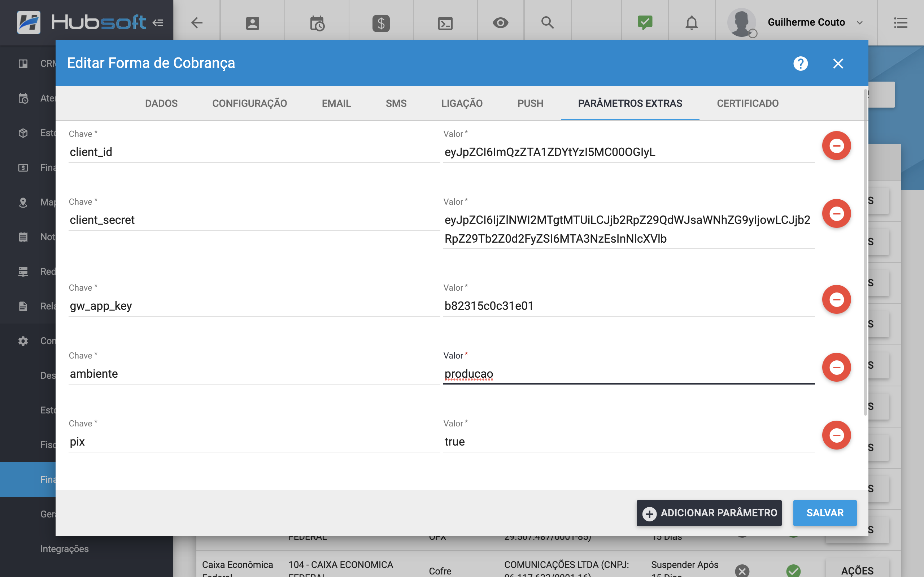Switch to the CERTIFICADO tab
The width and height of the screenshot is (924, 577).
(748, 103)
